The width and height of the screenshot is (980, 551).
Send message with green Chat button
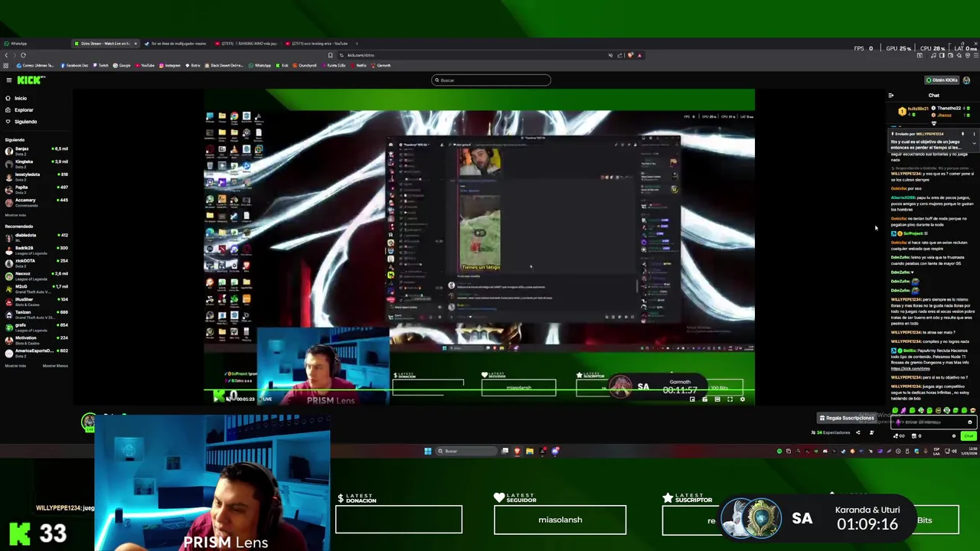(968, 436)
